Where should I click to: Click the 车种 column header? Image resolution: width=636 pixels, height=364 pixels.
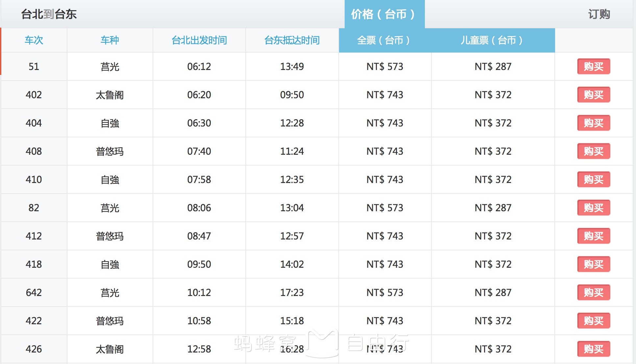pos(110,40)
